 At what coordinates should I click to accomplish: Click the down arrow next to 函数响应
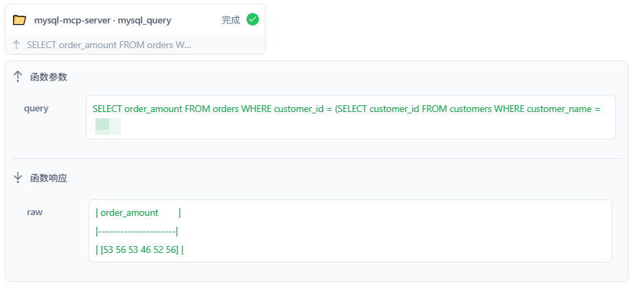(x=18, y=178)
